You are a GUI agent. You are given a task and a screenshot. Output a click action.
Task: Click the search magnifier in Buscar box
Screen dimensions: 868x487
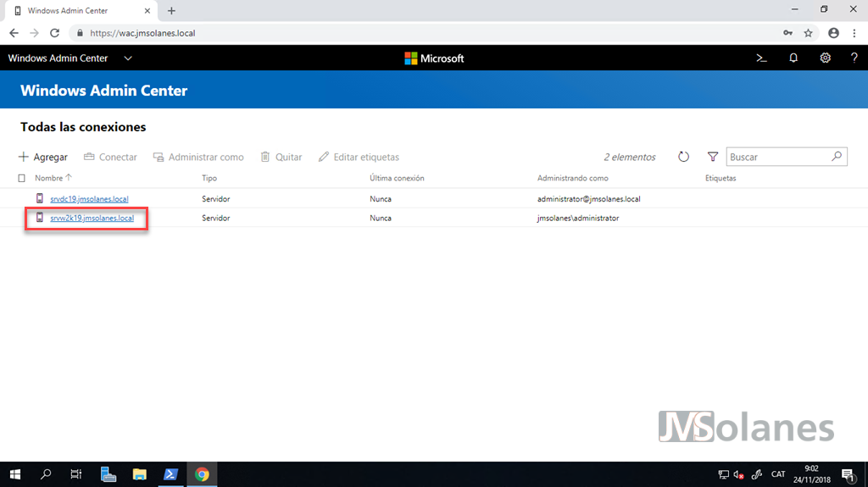837,157
